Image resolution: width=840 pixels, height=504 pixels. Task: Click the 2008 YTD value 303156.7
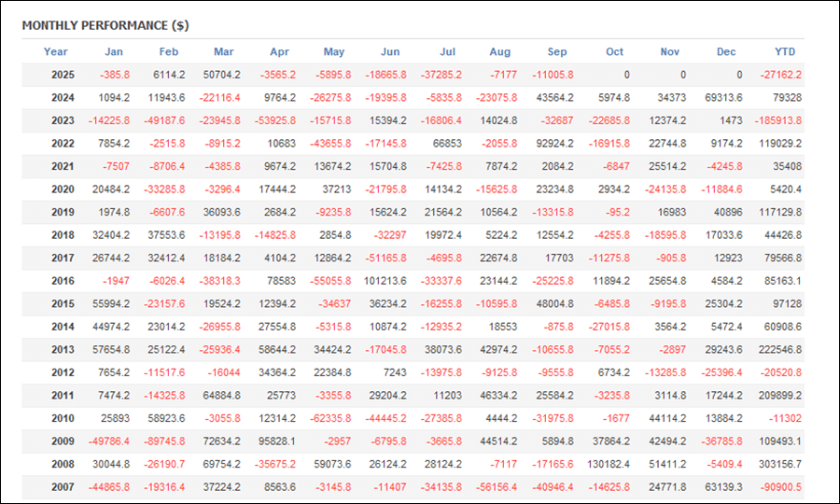pos(779,464)
